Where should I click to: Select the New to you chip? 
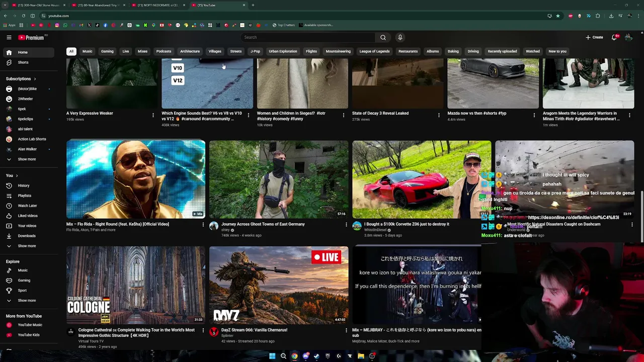pos(557,51)
